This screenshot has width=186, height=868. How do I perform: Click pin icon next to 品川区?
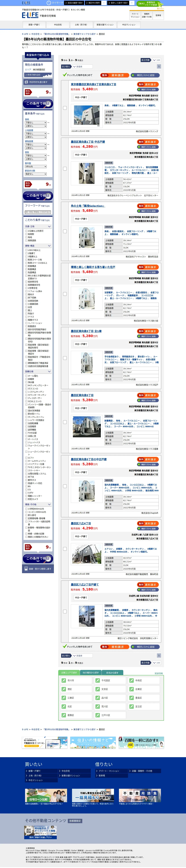coord(97,698)
